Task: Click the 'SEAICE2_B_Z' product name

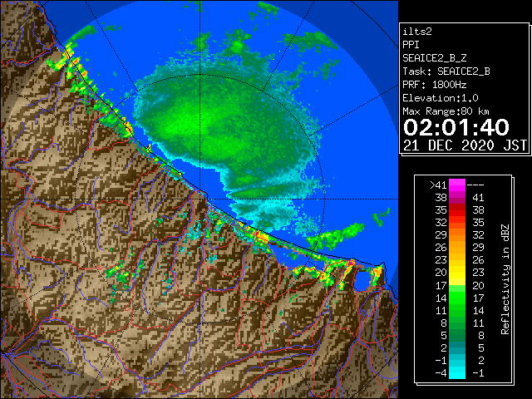Action: (434, 58)
